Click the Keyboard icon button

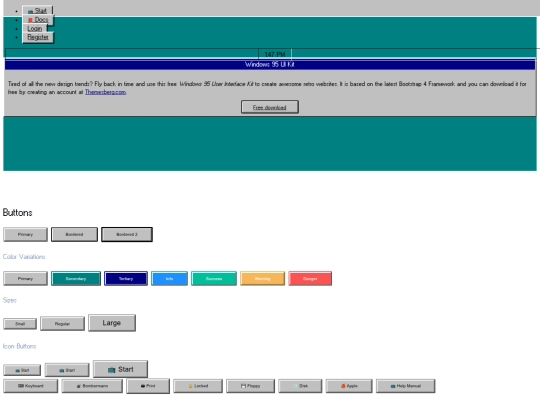click(x=31, y=386)
